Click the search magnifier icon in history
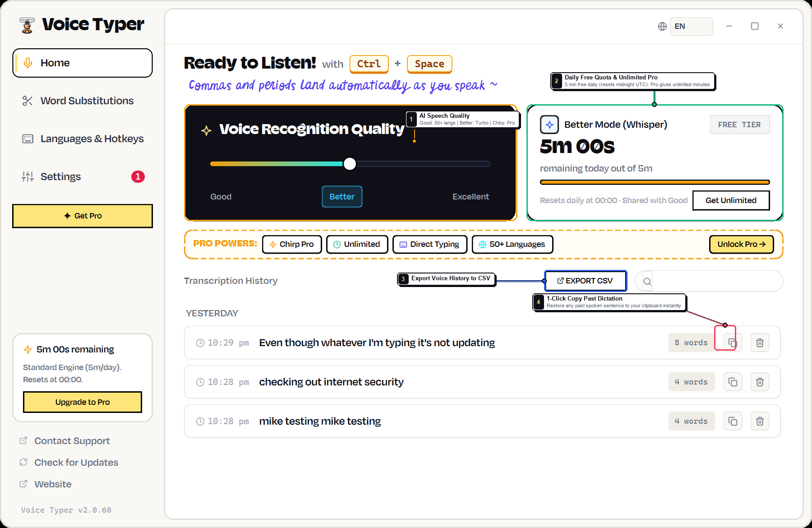The width and height of the screenshot is (812, 528). (x=647, y=282)
